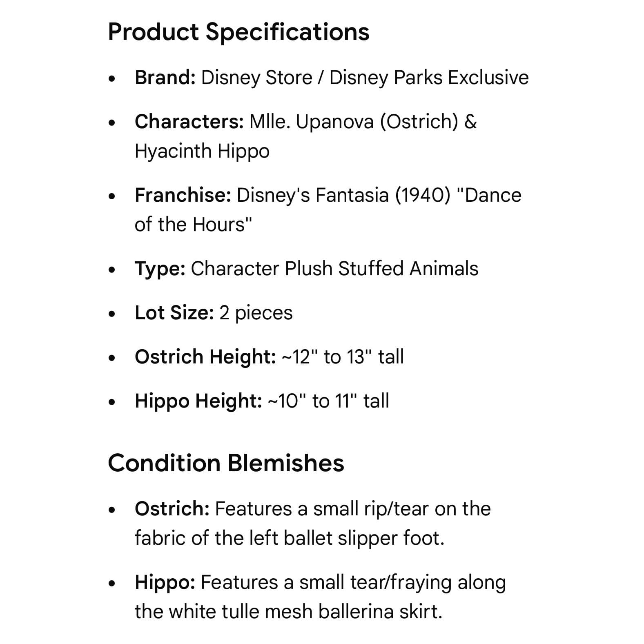Click the Mlle. Upanova (Ostrich) text
This screenshot has height=644, width=644.
354,122
